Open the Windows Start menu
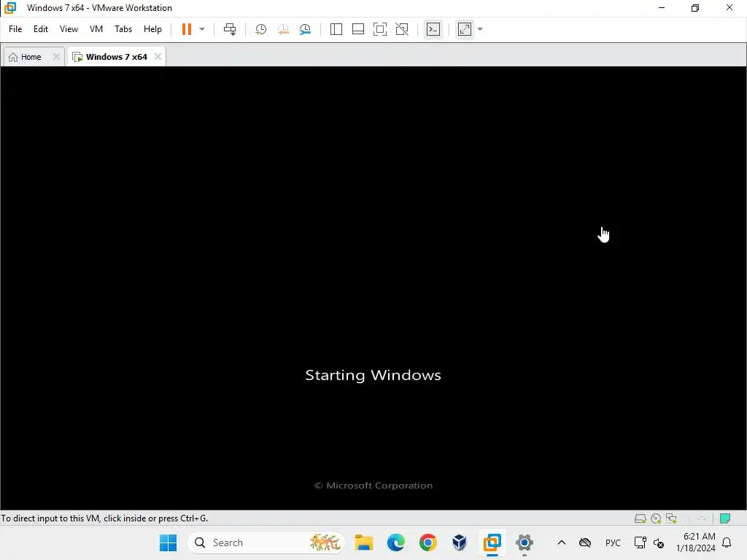The height and width of the screenshot is (560, 747). tap(168, 542)
